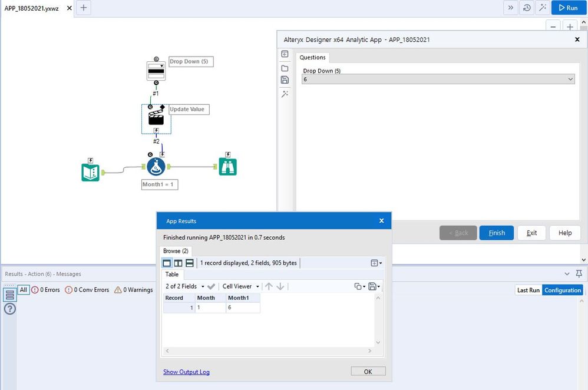Open new window icon dropdown in App Results
Viewport: 588px width, 390px height.
pyautogui.click(x=376, y=263)
